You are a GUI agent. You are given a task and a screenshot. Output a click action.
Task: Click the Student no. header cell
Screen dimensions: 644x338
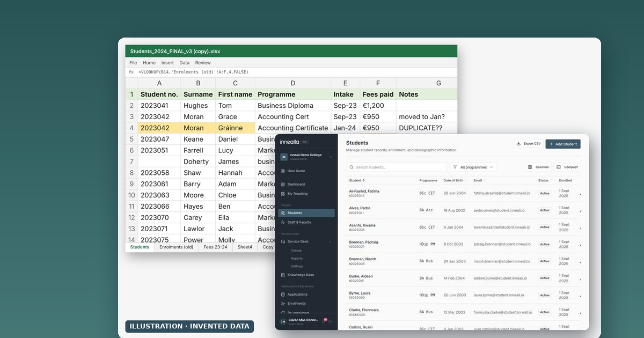click(x=159, y=94)
